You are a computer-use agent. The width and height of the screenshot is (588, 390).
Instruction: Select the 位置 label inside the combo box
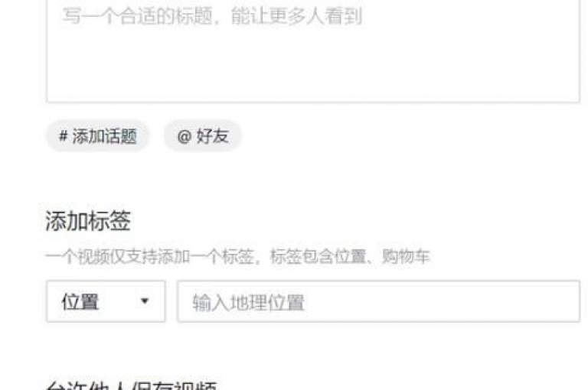click(80, 301)
